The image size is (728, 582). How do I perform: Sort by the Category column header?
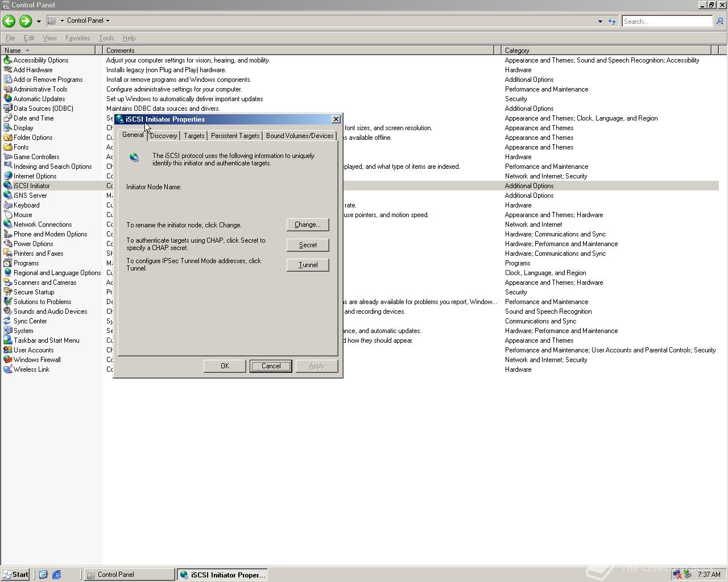click(x=606, y=51)
